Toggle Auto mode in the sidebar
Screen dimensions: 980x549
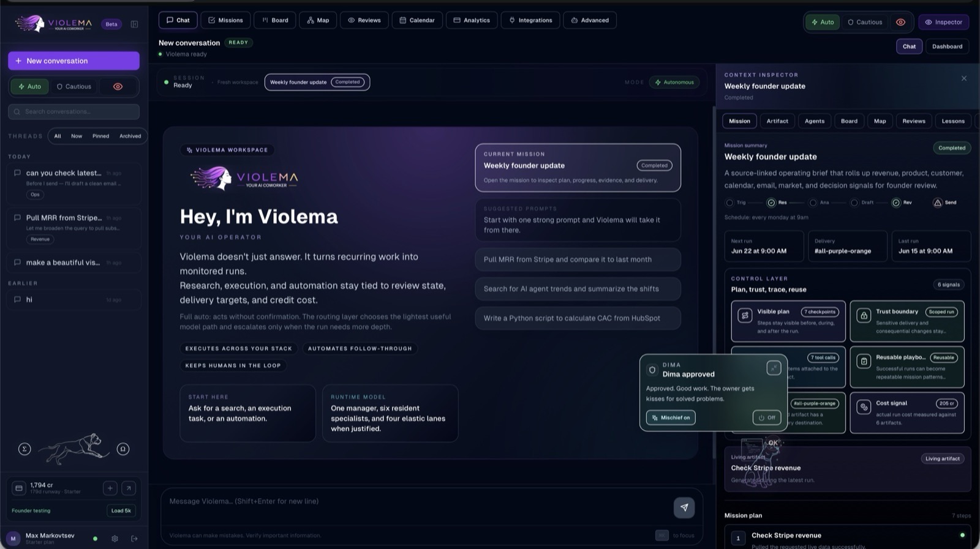click(29, 87)
